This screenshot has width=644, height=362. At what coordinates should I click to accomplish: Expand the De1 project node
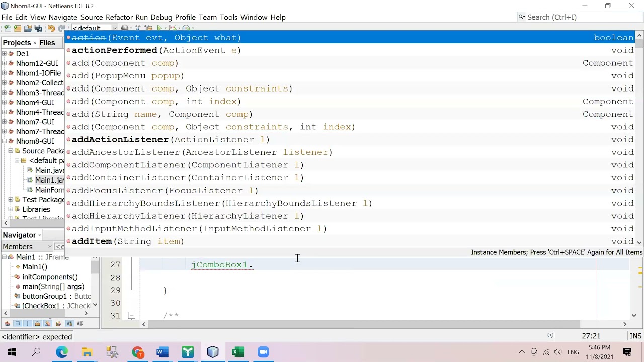(x=4, y=54)
